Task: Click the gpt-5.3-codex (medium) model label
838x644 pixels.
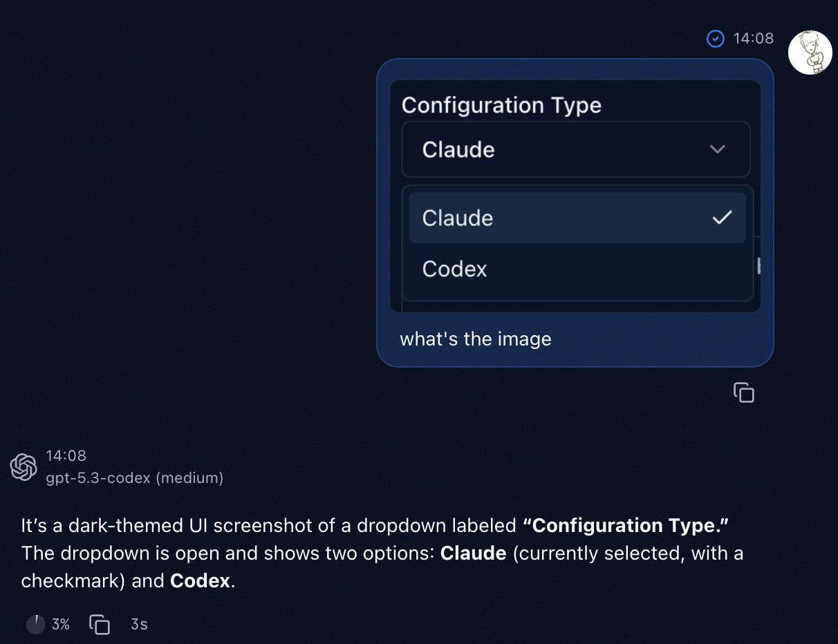Action: click(x=135, y=477)
